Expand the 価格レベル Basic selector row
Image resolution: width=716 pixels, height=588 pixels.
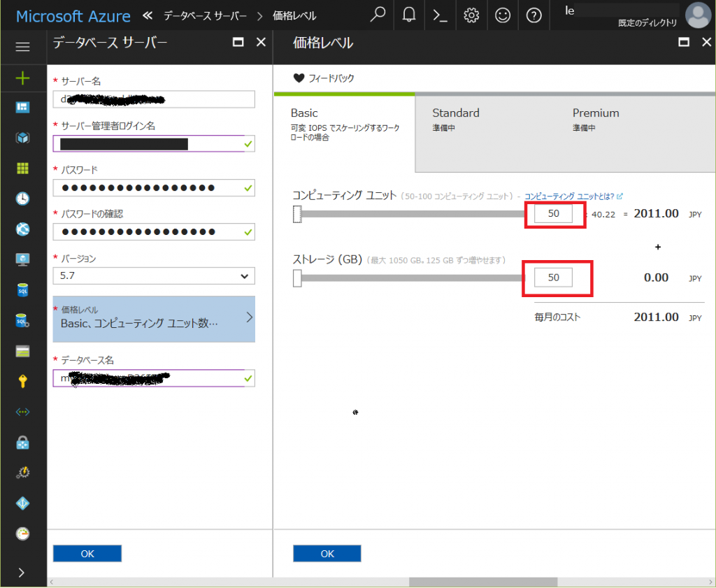pos(154,319)
